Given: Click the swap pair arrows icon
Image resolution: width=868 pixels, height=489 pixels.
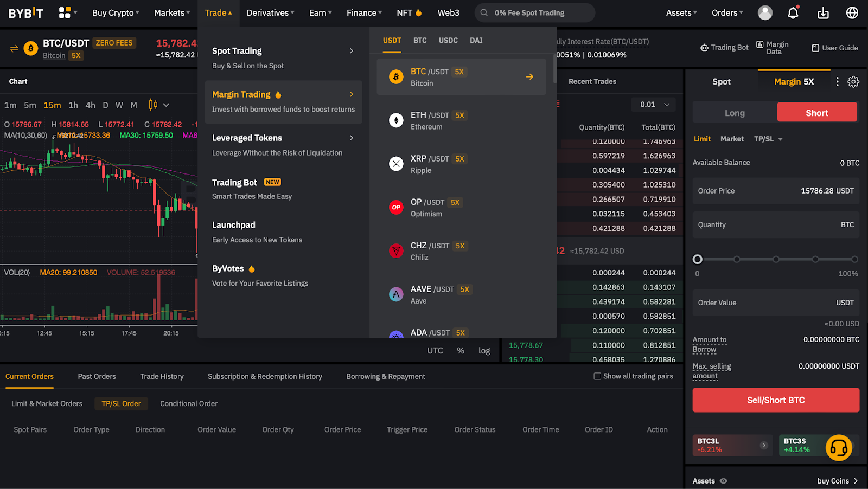Looking at the screenshot, I should pyautogui.click(x=14, y=49).
